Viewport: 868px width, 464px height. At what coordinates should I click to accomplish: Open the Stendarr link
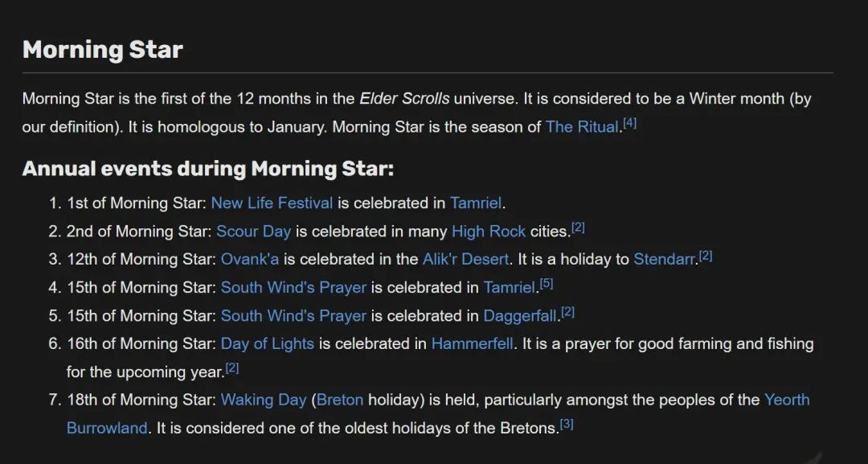[x=664, y=259]
